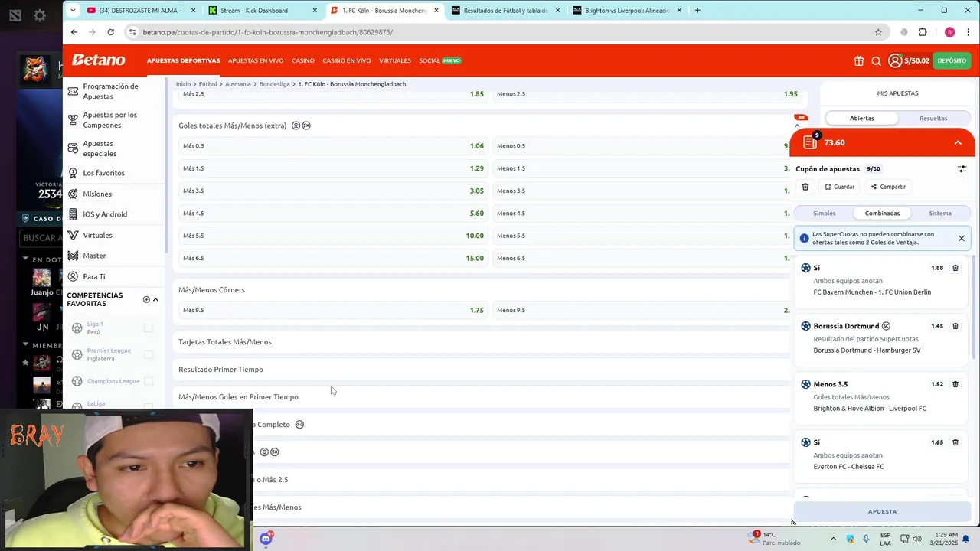Click the Depósito button

coord(952,60)
